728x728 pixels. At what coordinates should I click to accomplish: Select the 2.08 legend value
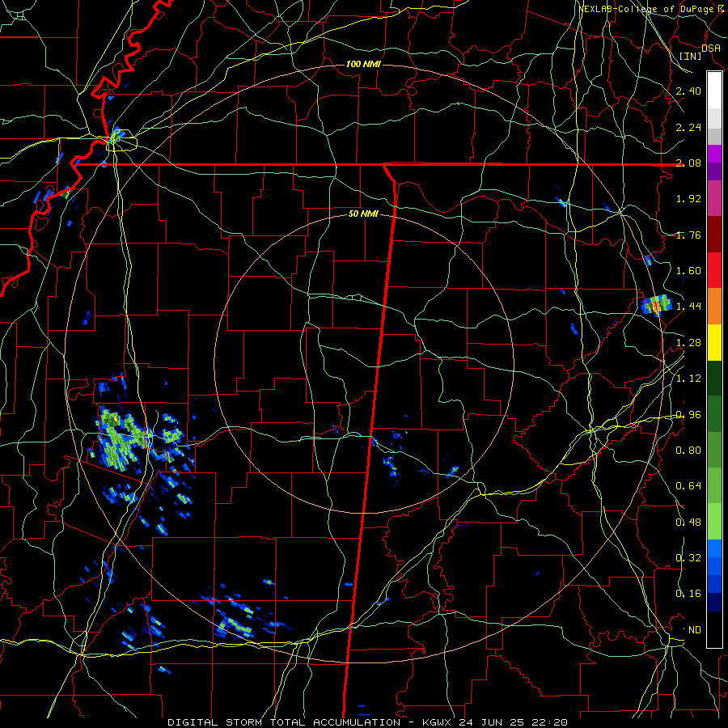click(x=688, y=163)
